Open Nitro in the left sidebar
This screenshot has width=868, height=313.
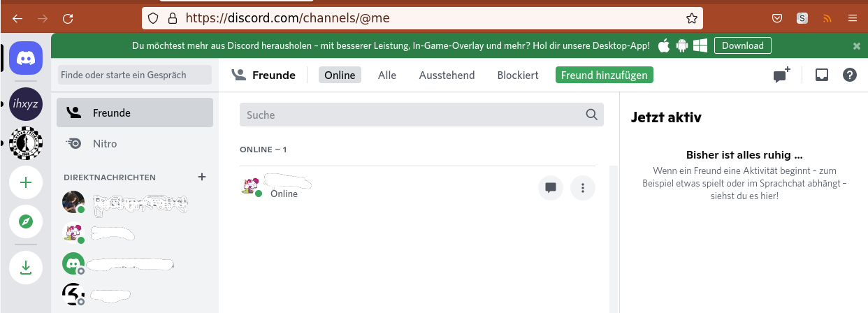[x=135, y=143]
